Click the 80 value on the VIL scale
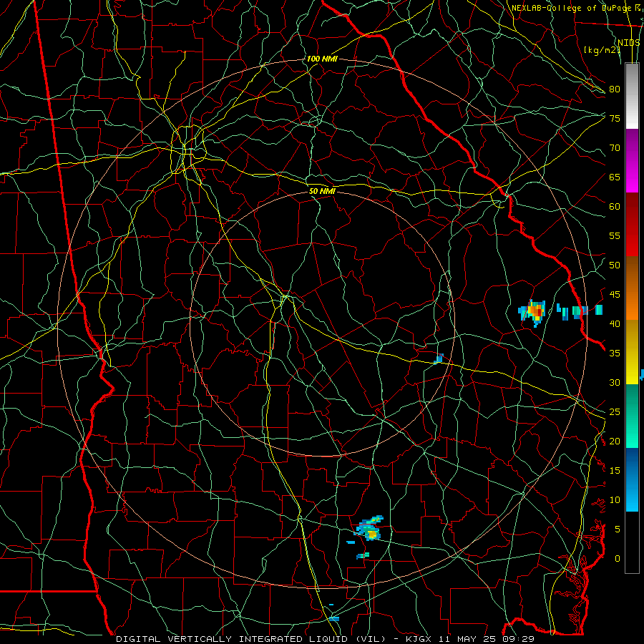Screen dimensions: 644x644 [x=615, y=89]
